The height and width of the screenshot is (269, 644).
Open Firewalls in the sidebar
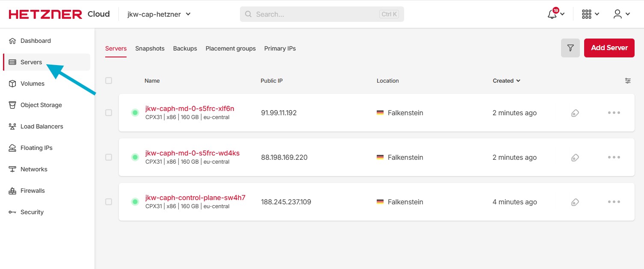32,191
